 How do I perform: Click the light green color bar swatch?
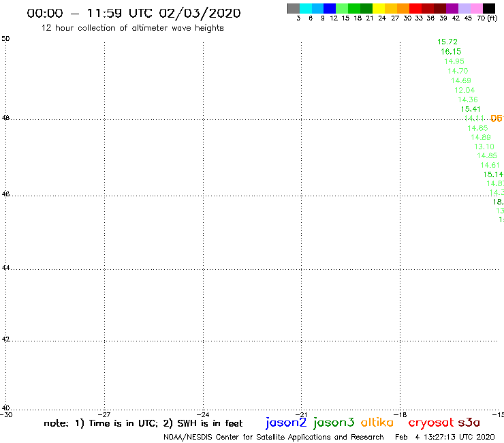point(343,8)
